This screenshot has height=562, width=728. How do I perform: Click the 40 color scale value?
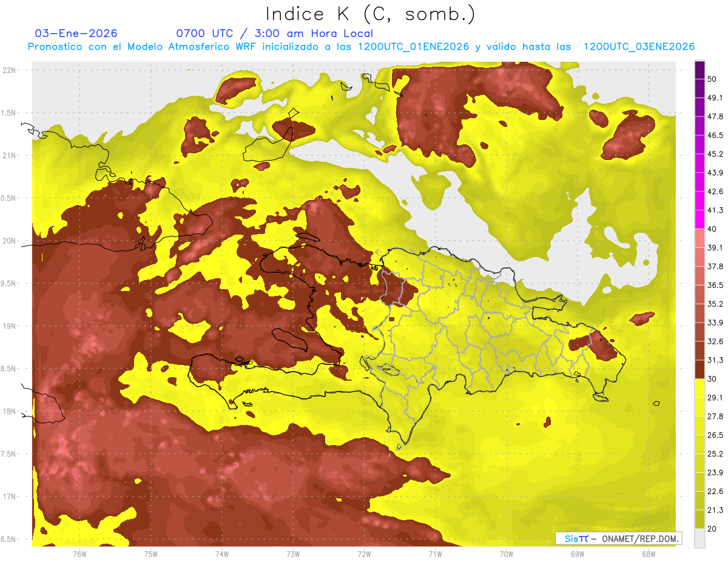(712, 229)
